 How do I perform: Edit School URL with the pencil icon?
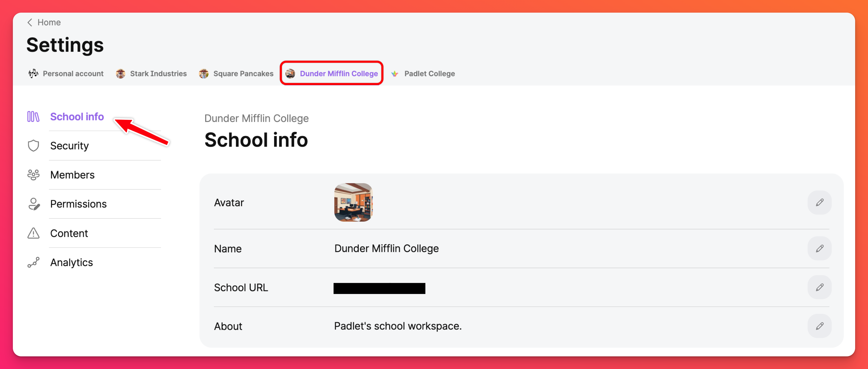point(819,287)
